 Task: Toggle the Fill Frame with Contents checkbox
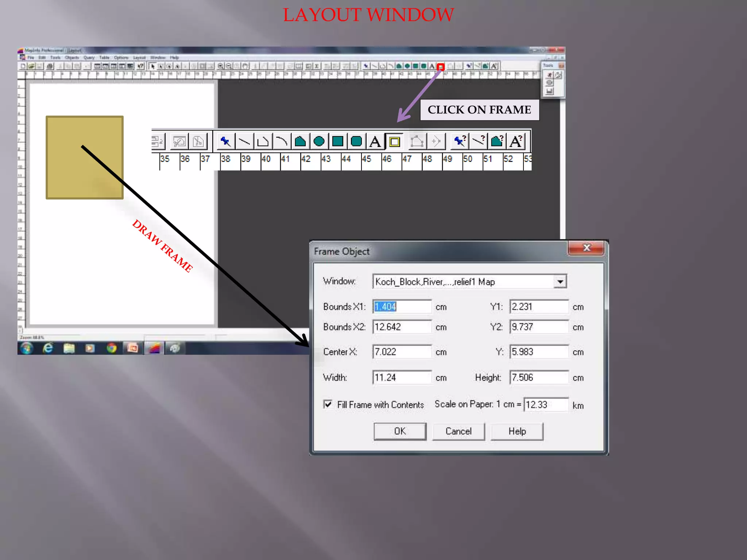[x=328, y=404]
